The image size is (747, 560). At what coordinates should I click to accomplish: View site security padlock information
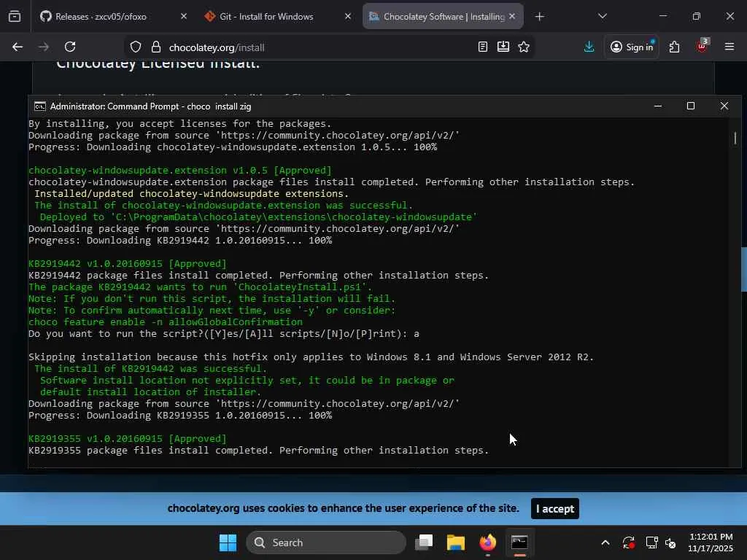coord(156,47)
